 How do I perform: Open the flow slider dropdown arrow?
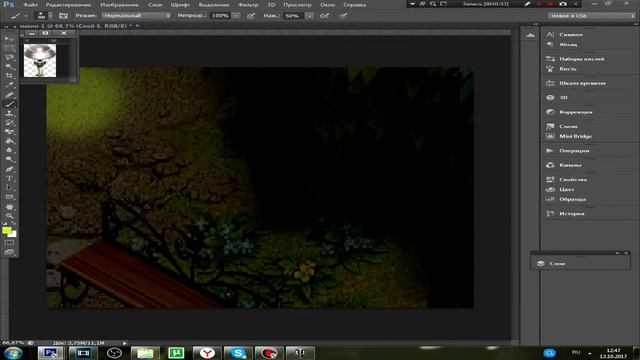309,16
